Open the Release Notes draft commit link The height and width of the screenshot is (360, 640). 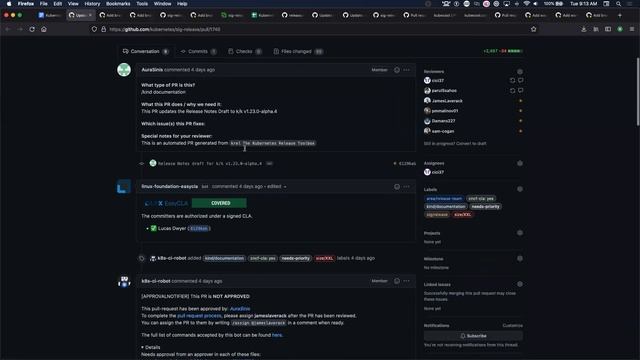(x=210, y=164)
